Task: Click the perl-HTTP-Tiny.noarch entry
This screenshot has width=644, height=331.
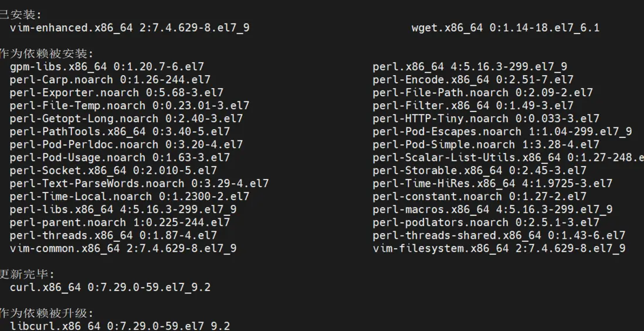Action: (486, 119)
